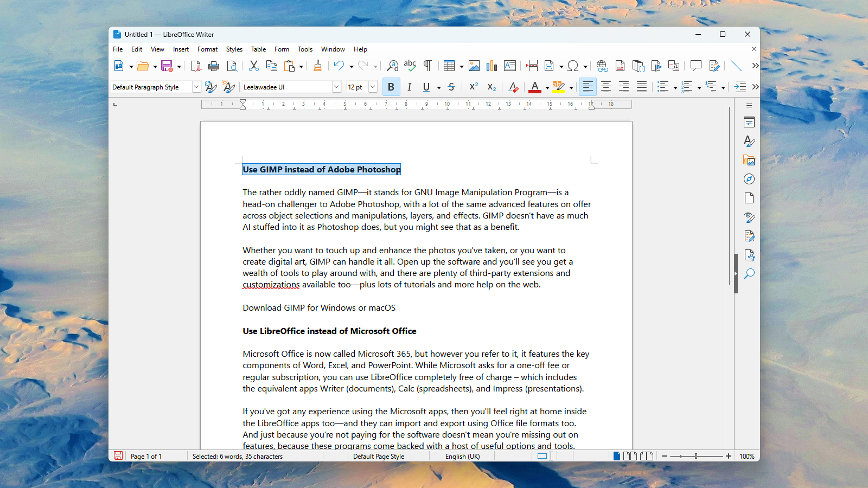The image size is (868, 488).
Task: Open the Tools menu
Action: pyautogui.click(x=305, y=49)
